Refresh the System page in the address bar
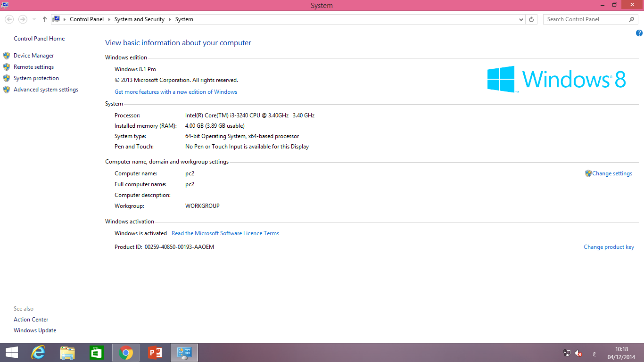This screenshot has height=362, width=644. tap(531, 19)
